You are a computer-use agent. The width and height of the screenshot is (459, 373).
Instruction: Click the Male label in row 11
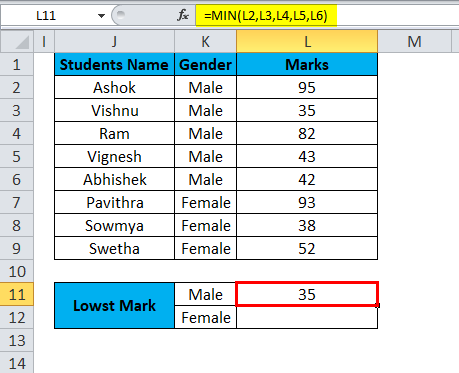click(205, 294)
